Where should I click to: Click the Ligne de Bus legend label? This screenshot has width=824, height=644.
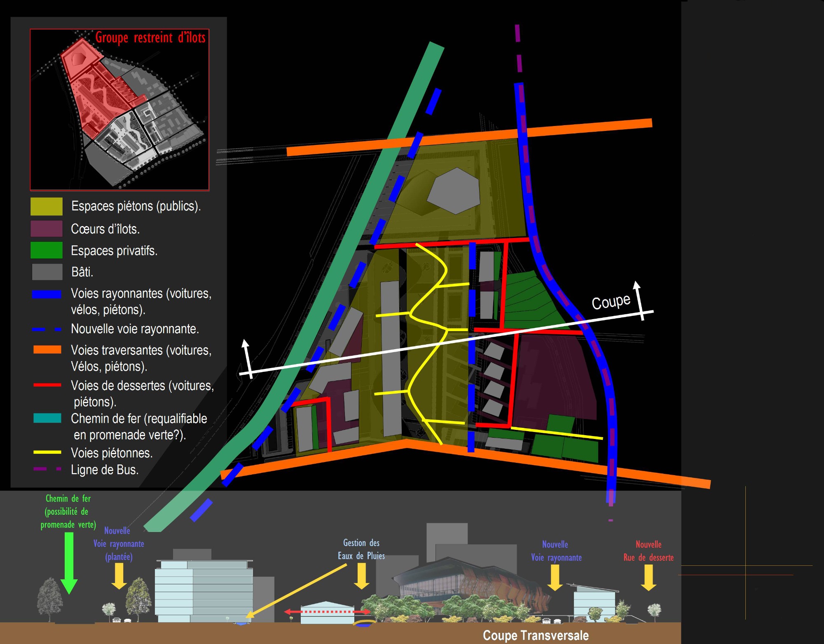tap(105, 470)
